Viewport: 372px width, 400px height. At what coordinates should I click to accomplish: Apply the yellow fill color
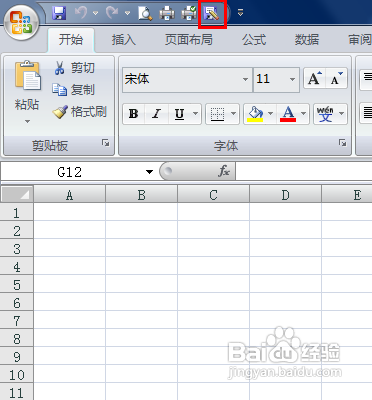coord(255,114)
